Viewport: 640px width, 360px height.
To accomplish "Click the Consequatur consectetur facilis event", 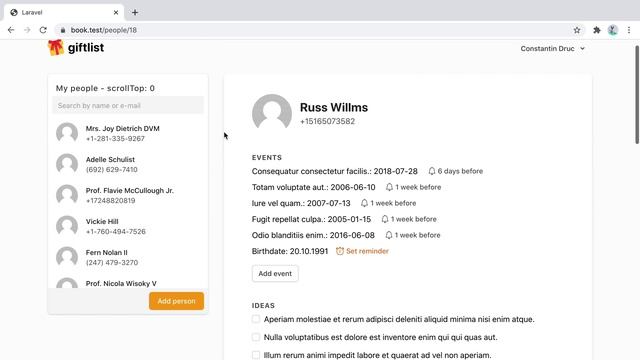I will click(x=335, y=171).
